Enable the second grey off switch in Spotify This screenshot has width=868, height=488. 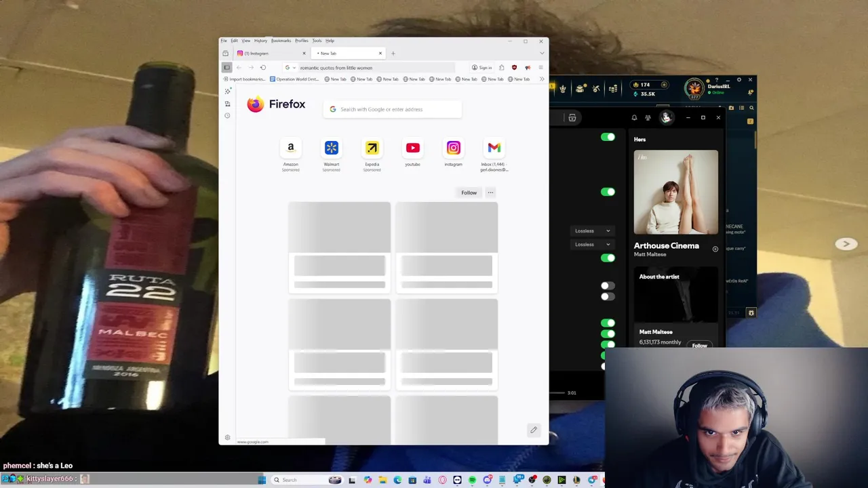[608, 296]
